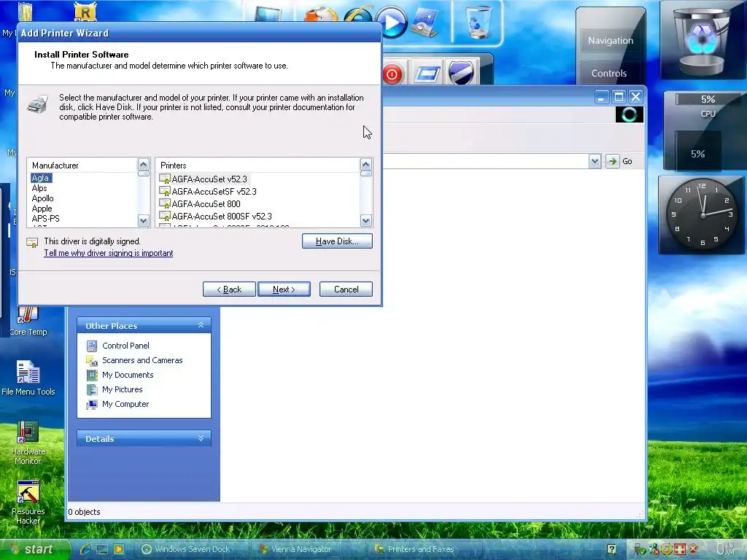
Task: Open Hardware Monitor desktop shortcut
Action: 28,443
